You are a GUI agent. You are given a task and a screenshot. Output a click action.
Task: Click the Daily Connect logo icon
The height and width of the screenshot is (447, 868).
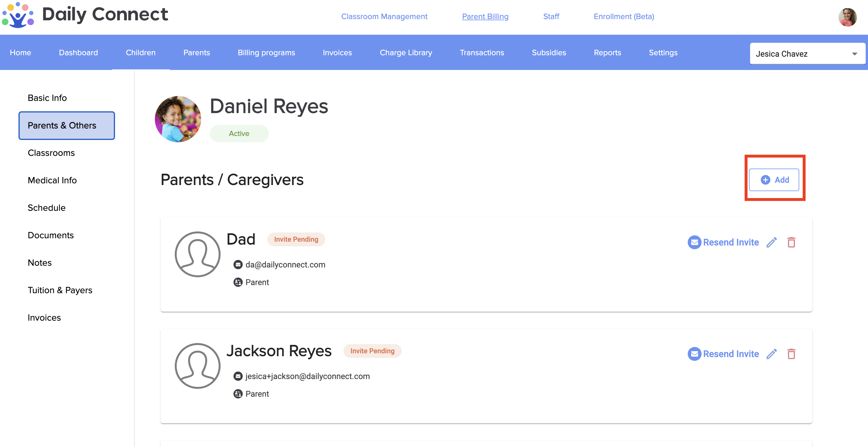18,15
